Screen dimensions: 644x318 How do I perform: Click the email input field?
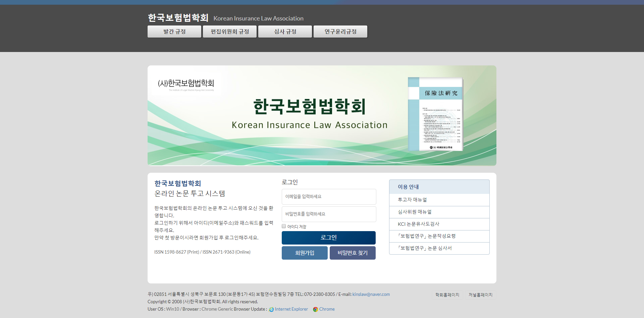(x=329, y=197)
